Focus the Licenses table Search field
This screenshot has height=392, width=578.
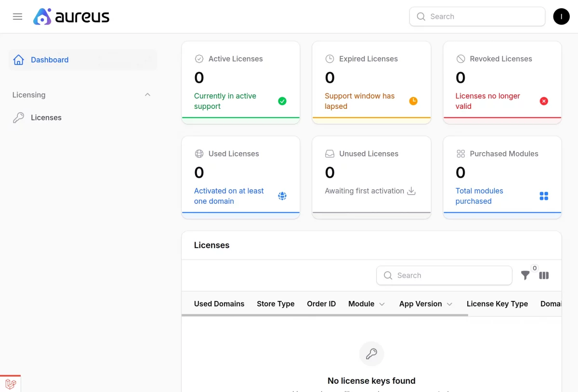(444, 275)
